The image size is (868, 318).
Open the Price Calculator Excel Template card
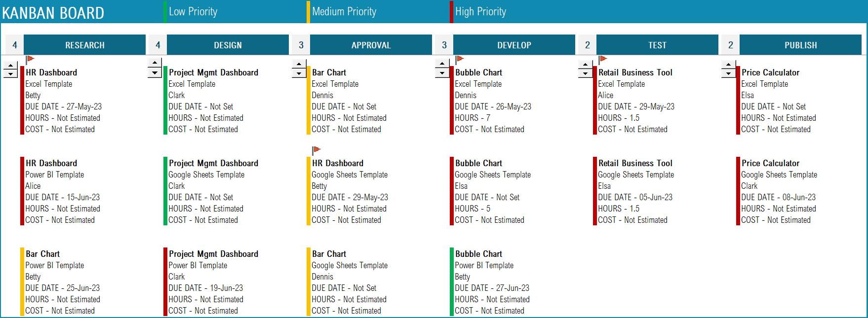(x=778, y=101)
